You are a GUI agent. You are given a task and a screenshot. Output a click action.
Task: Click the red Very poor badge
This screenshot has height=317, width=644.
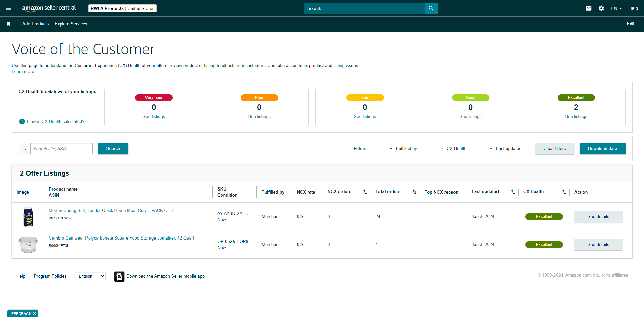(x=154, y=98)
